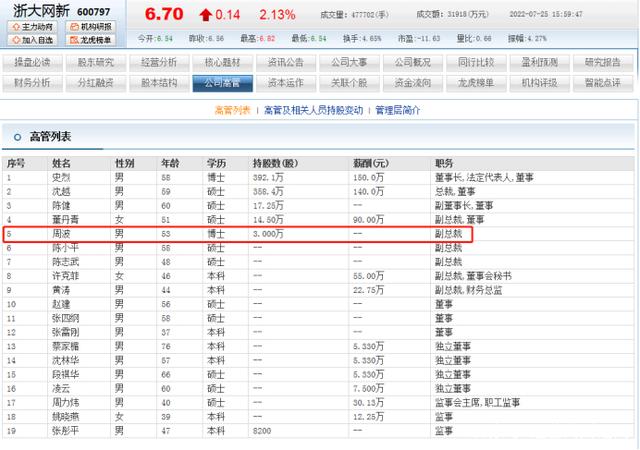Screen dimensions: 640x450
Task: Select the 公司概况 tab
Action: click(413, 62)
